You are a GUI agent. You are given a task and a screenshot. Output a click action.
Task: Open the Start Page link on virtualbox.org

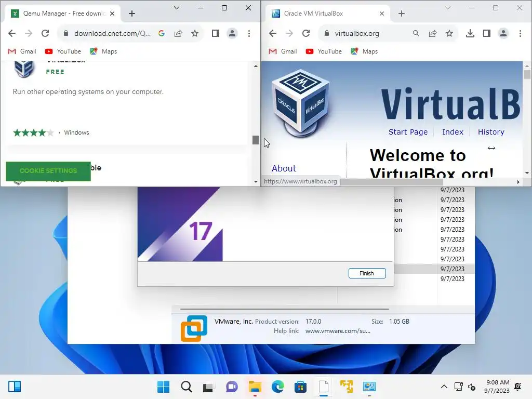pos(408,132)
